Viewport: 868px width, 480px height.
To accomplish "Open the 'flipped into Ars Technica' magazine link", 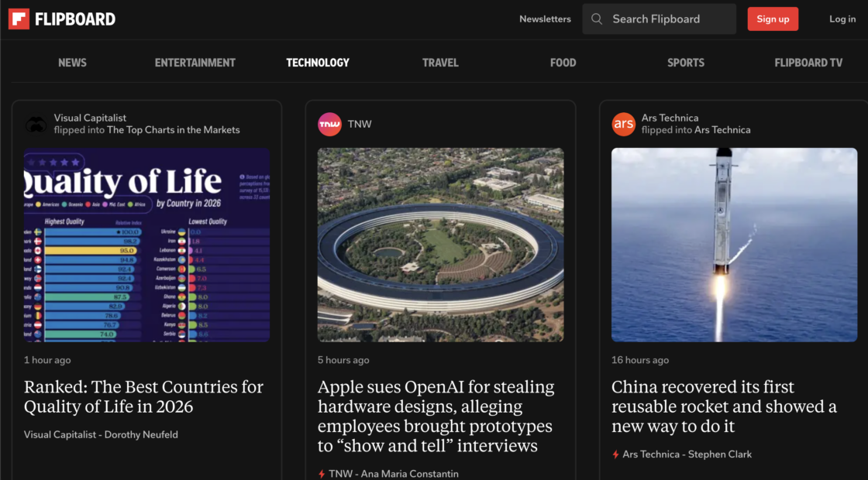I will pyautogui.click(x=722, y=130).
